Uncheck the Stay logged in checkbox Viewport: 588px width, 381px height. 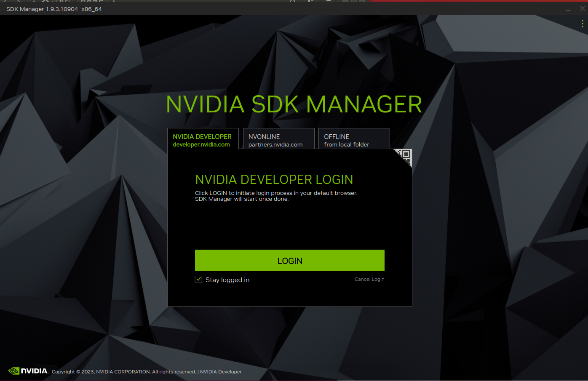coord(198,279)
